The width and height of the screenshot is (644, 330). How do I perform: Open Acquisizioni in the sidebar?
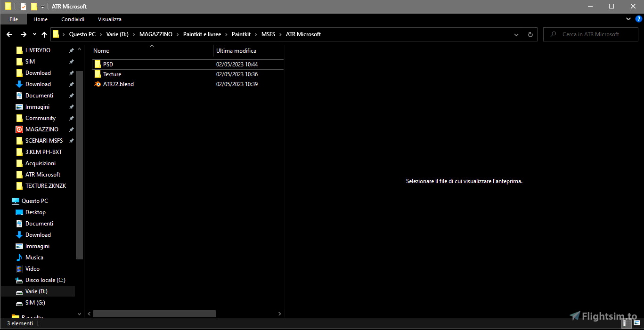[x=41, y=163]
